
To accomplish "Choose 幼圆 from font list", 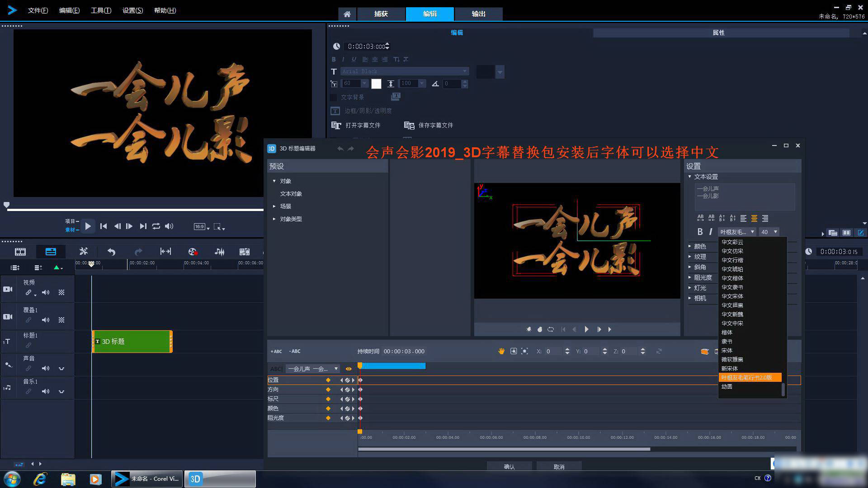I will coord(727,387).
